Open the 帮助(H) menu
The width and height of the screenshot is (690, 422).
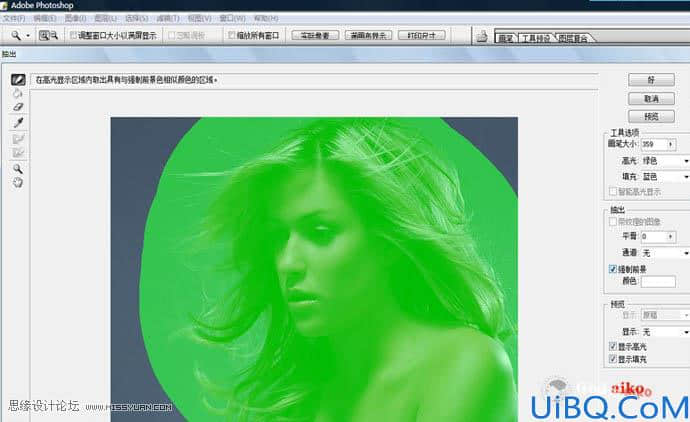point(266,18)
